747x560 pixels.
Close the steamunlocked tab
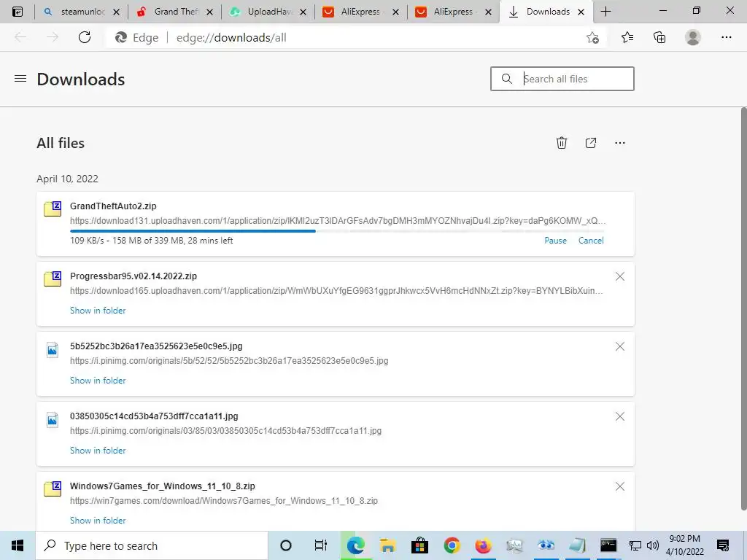[116, 12]
